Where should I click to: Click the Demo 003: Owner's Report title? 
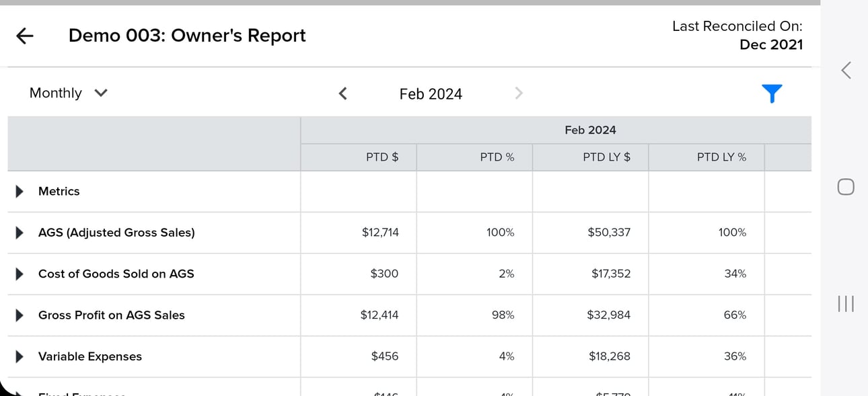click(x=187, y=36)
